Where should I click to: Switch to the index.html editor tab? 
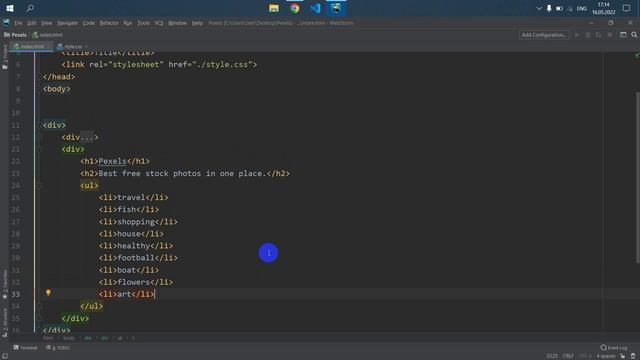pos(32,47)
